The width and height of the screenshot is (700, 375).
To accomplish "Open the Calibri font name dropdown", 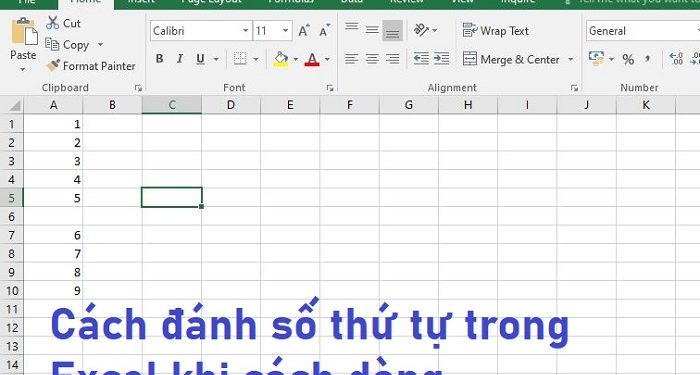I will coord(246,31).
